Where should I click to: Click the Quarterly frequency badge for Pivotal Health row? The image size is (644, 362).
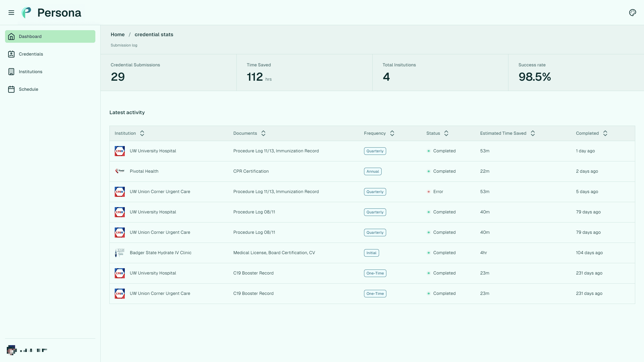373,171
